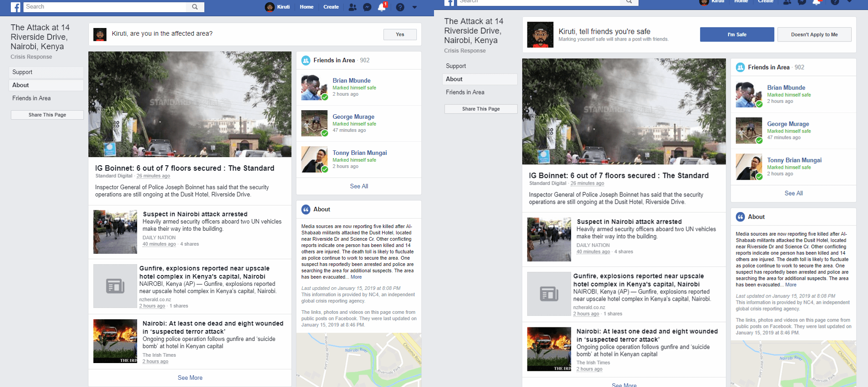Open Tonny Brian Mungai profile, left screenshot
The height and width of the screenshot is (387, 868).
click(360, 153)
